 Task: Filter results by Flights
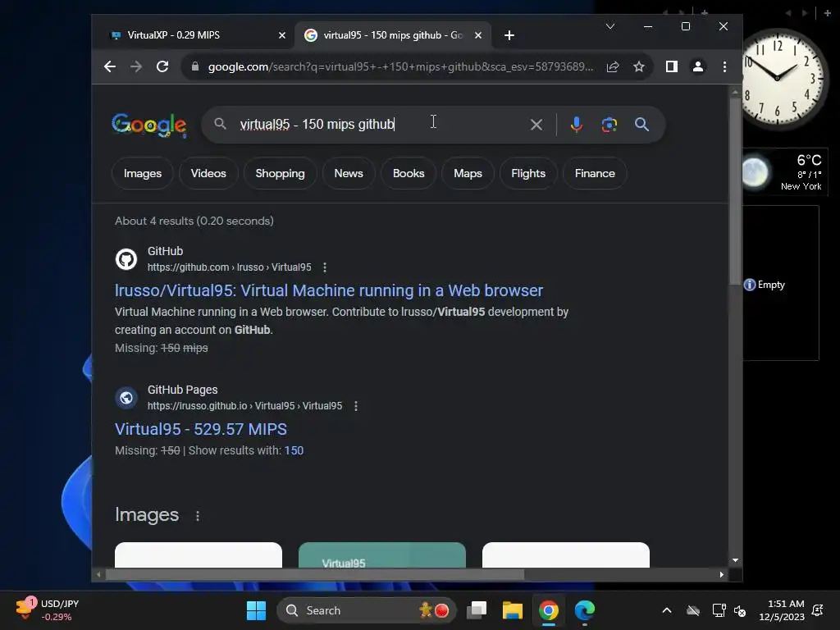coord(528,174)
